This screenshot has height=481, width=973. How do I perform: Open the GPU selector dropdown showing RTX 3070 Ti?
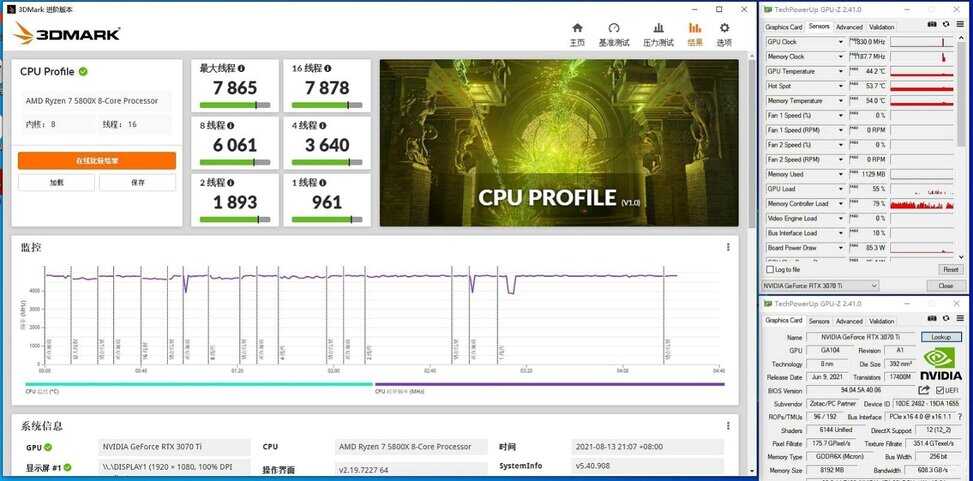820,285
